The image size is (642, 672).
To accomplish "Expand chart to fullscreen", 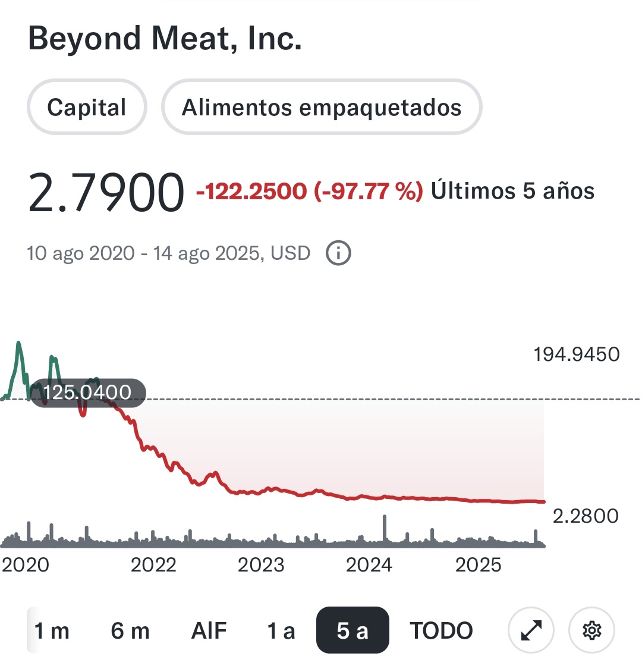I will [x=531, y=630].
